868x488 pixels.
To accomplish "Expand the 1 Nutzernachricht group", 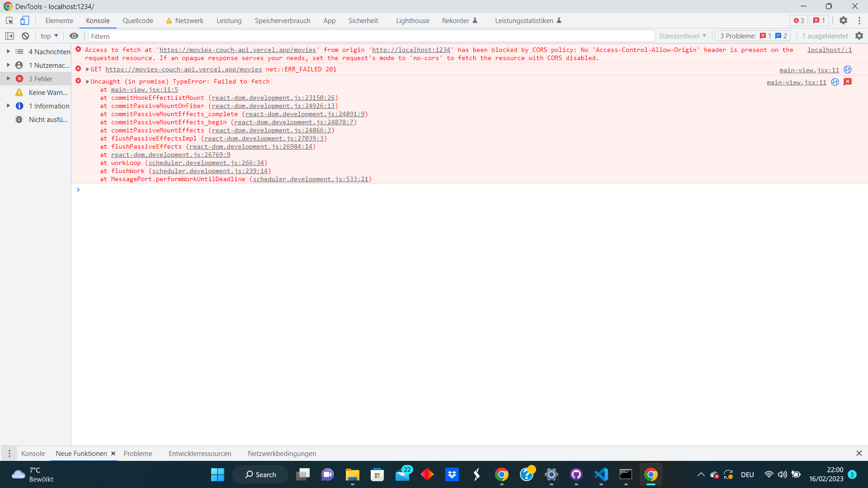I will point(8,65).
